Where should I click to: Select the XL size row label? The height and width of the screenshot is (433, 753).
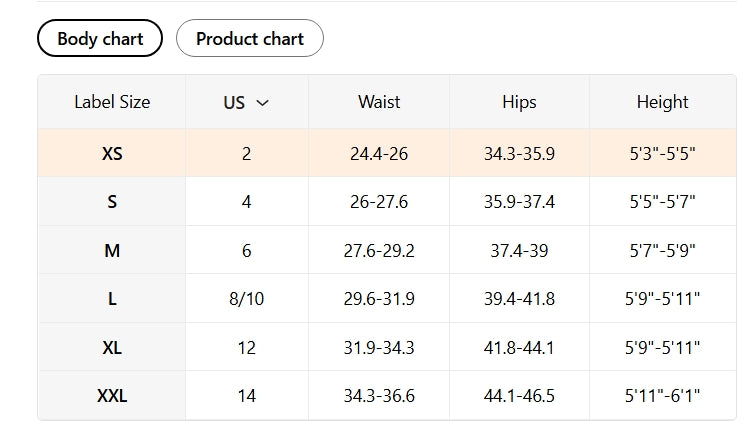click(112, 347)
